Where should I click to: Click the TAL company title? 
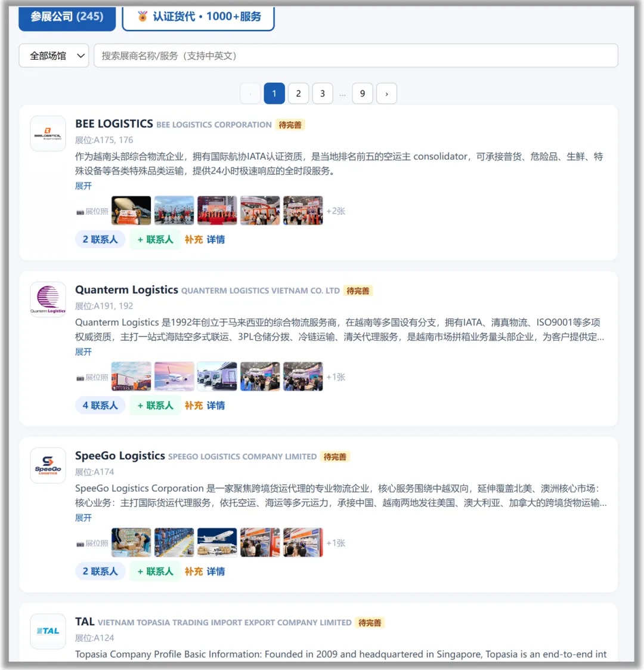pyautogui.click(x=85, y=622)
